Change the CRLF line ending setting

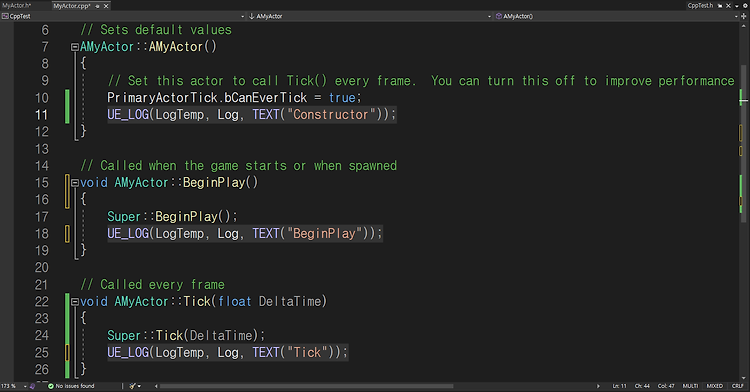[738, 386]
